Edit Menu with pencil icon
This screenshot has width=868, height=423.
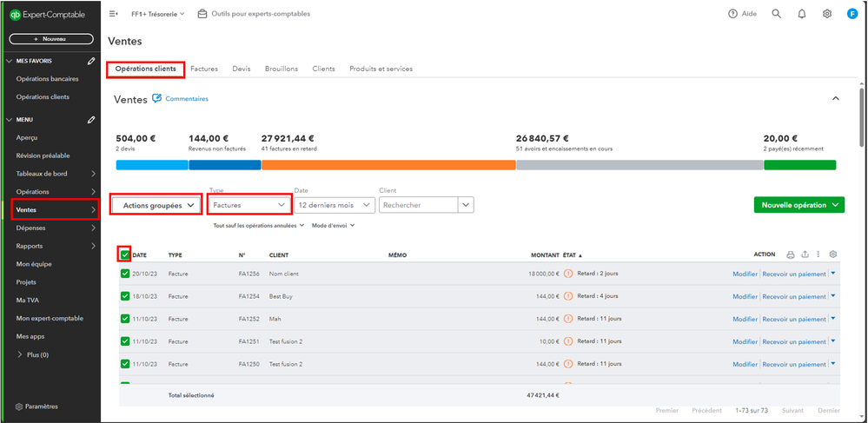coord(91,120)
